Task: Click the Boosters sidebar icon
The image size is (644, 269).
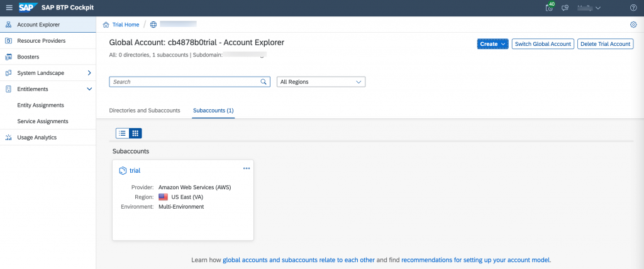Action: 8,57
